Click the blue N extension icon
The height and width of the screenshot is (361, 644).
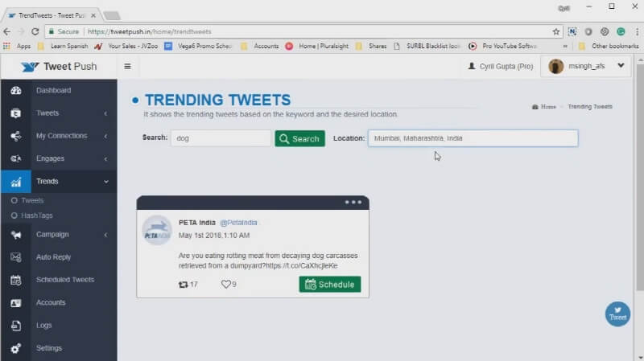(572, 31)
